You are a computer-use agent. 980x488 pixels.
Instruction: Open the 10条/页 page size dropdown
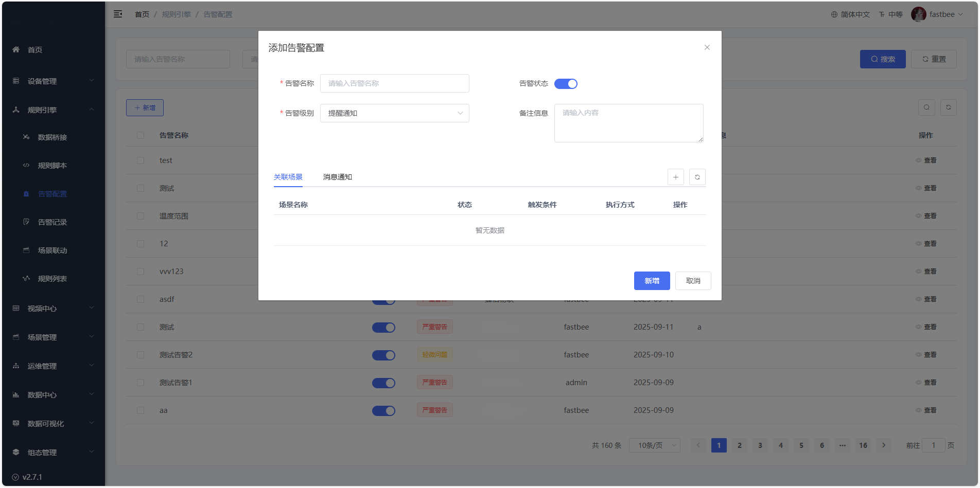654,445
